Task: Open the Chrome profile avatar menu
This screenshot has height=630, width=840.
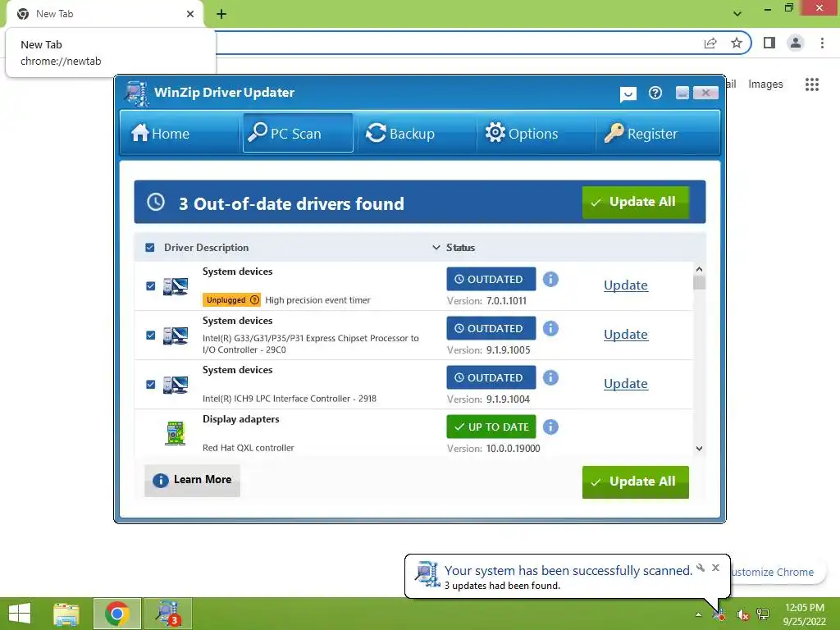Action: click(x=796, y=43)
